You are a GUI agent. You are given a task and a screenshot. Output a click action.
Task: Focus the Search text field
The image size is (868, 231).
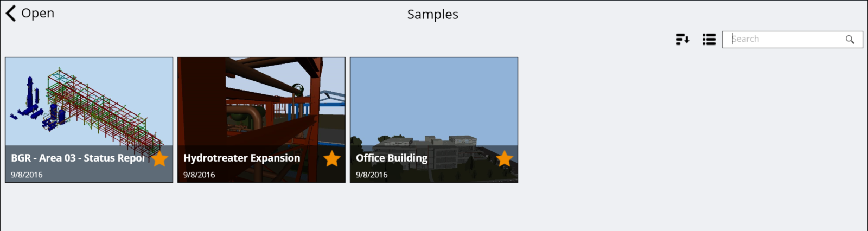pyautogui.click(x=792, y=39)
